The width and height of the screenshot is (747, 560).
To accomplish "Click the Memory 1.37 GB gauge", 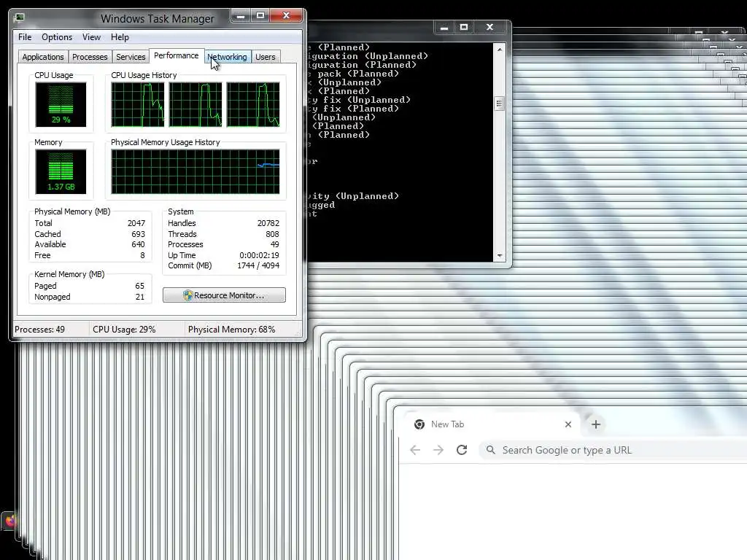I will (x=61, y=172).
